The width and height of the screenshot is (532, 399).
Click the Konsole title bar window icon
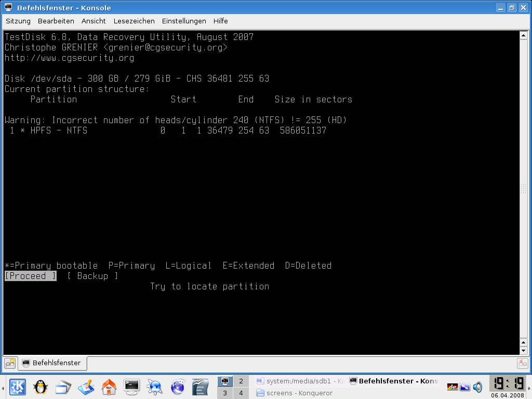[8, 7]
